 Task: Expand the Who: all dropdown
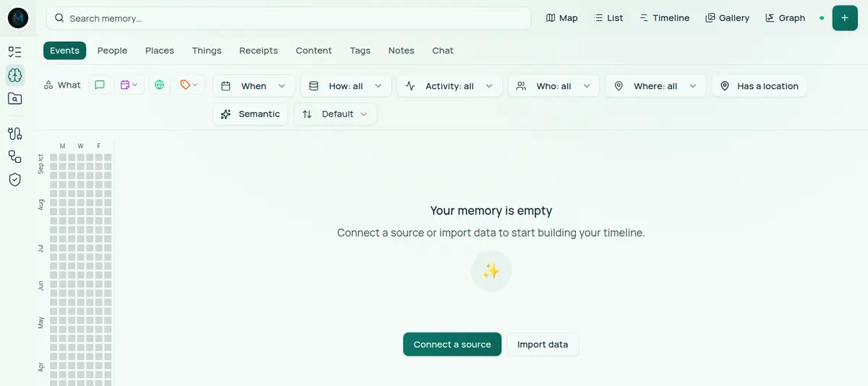553,85
